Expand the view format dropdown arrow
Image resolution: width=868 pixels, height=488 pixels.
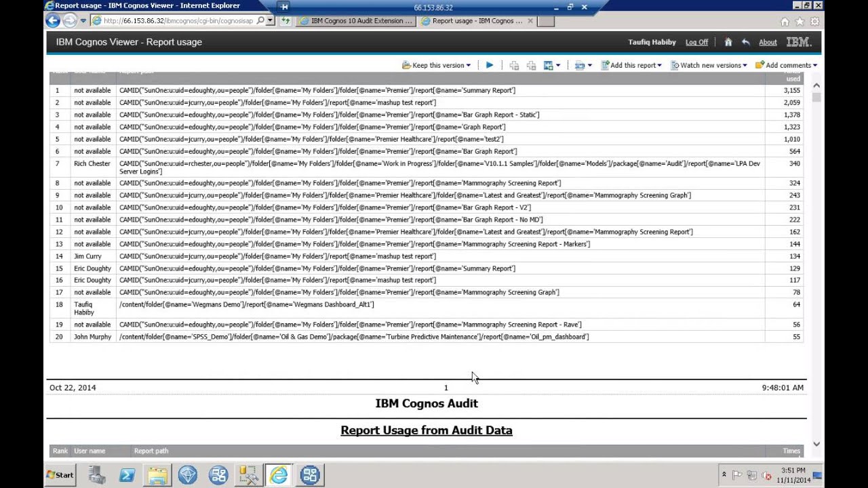pos(589,66)
